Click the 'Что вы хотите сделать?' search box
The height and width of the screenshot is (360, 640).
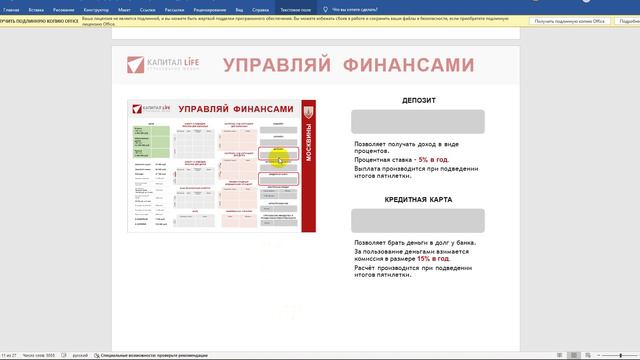pyautogui.click(x=355, y=9)
